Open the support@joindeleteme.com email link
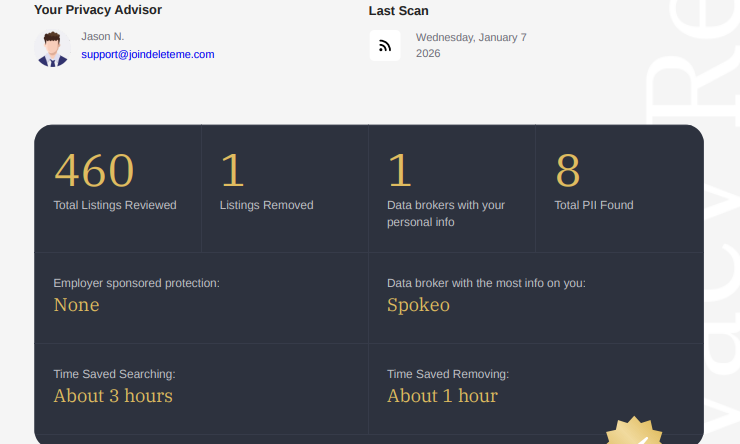The width and height of the screenshot is (740, 444). point(148,54)
